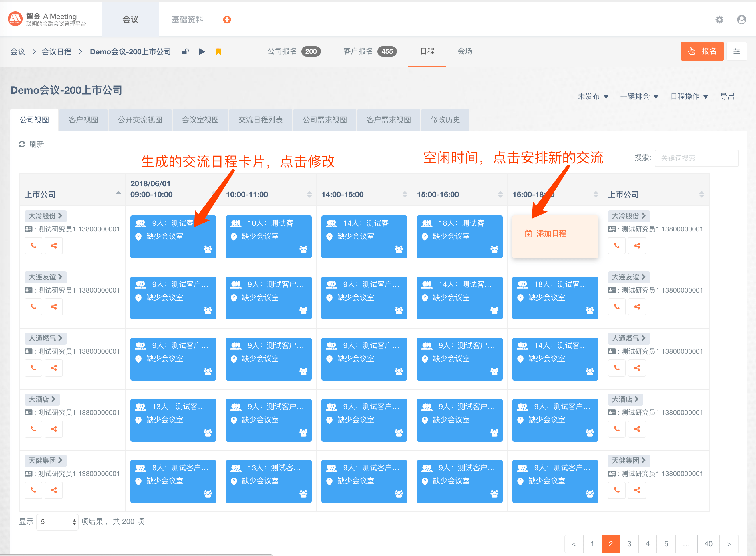Click the play icon beside meeting title
The height and width of the screenshot is (556, 756).
202,51
